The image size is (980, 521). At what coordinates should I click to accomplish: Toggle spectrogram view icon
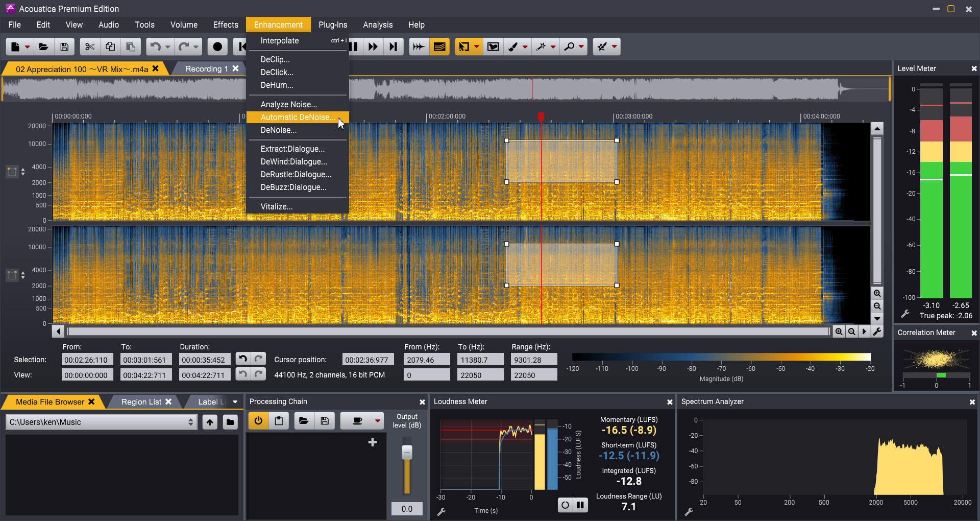439,46
